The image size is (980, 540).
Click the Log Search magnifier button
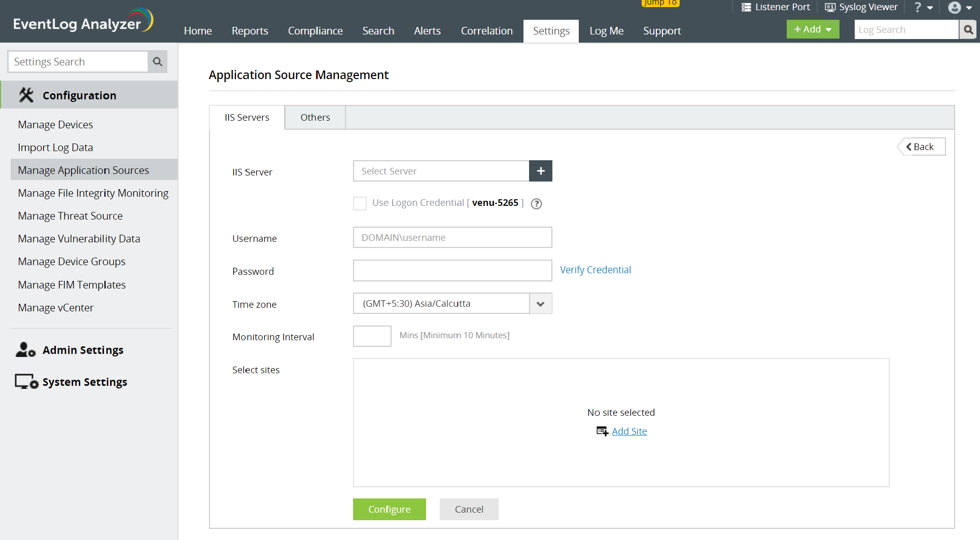coord(968,30)
